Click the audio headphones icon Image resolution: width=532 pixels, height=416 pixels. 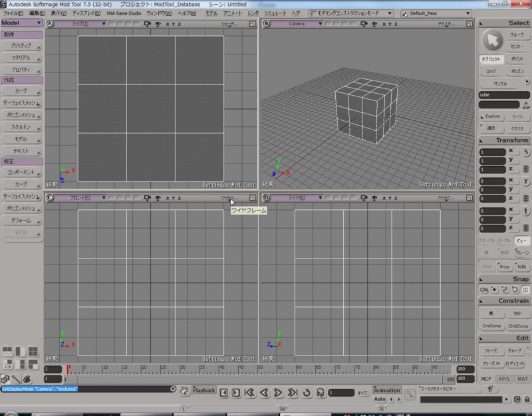coord(321,393)
